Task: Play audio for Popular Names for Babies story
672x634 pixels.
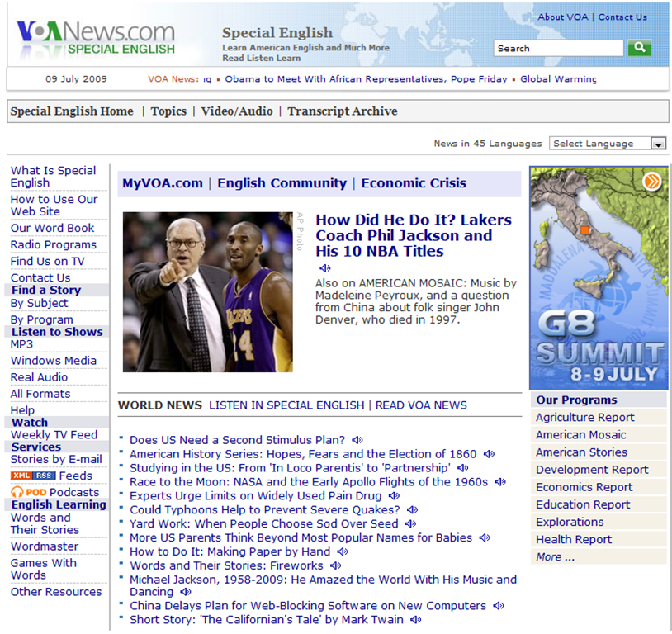Action: (485, 538)
